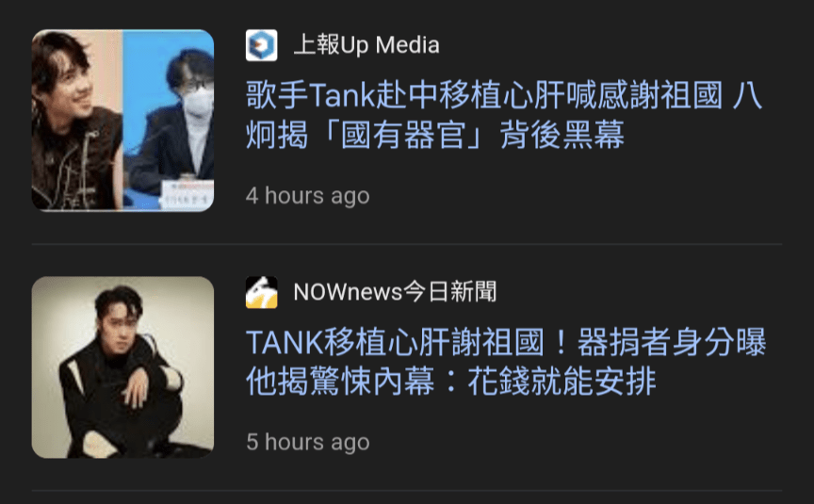Click the NOWnews今日新聞 logo icon
The image size is (814, 504).
pyautogui.click(x=261, y=292)
